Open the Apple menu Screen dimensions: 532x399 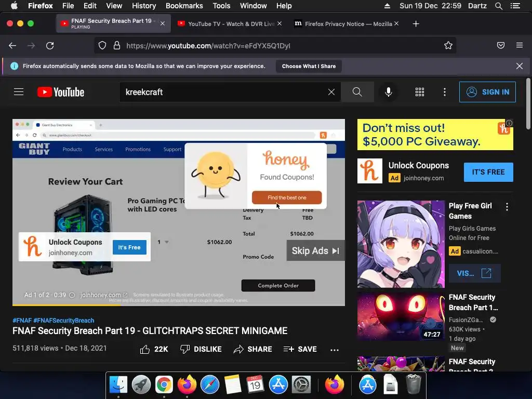coord(14,5)
